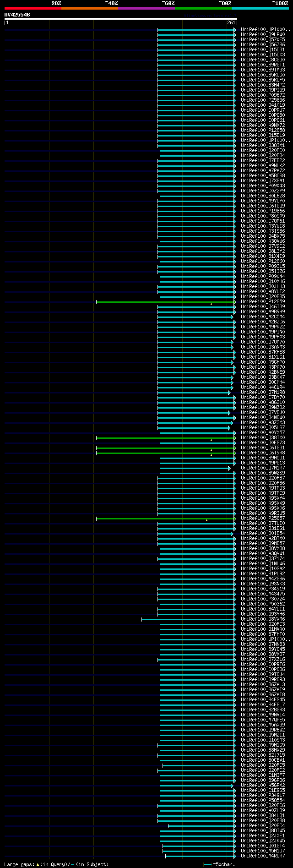
Task: Click the white query sequence bar labeled 1 to 261
Action: pyautogui.click(x=120, y=19)
